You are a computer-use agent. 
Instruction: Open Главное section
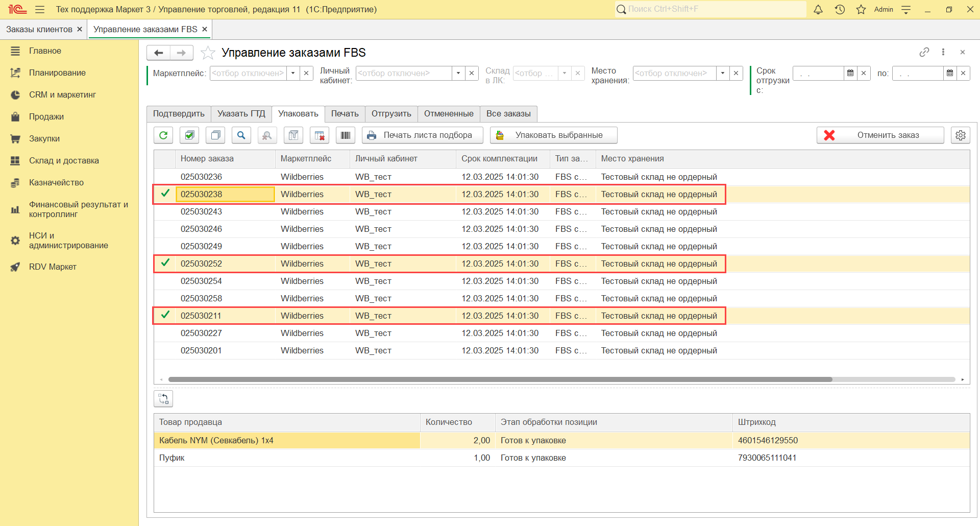coord(45,51)
